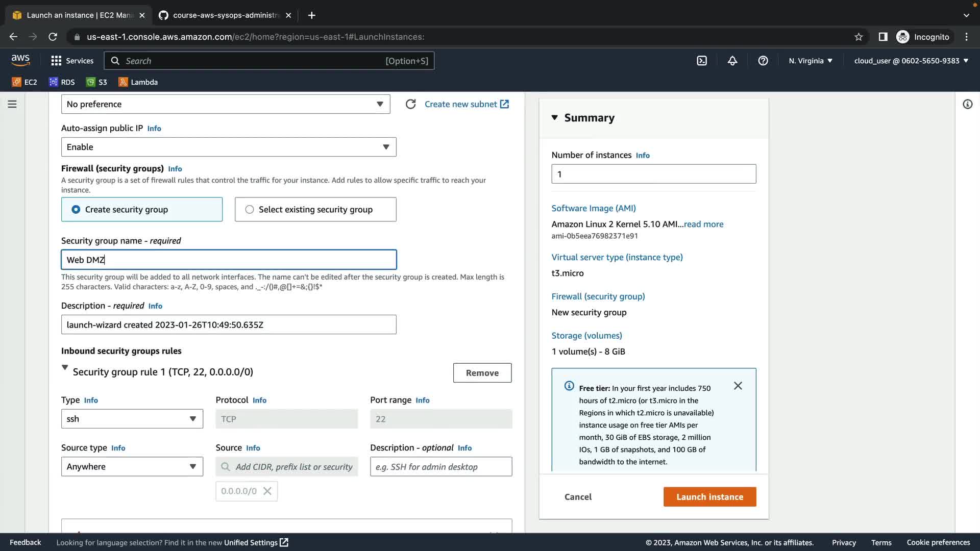Image resolution: width=980 pixels, height=551 pixels.
Task: Click the Number of instances field
Action: coord(653,174)
